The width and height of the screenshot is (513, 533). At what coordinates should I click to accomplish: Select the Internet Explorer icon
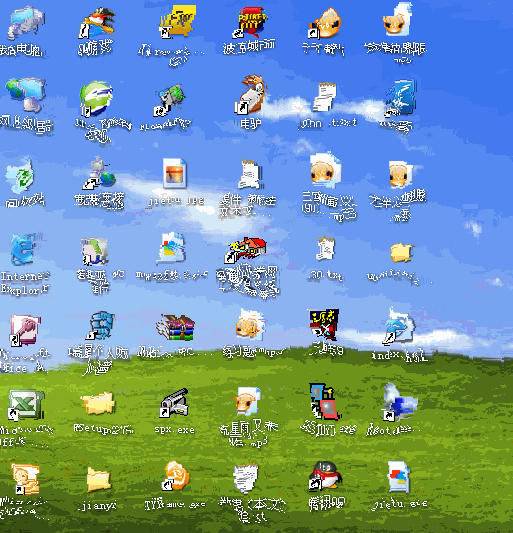24,250
